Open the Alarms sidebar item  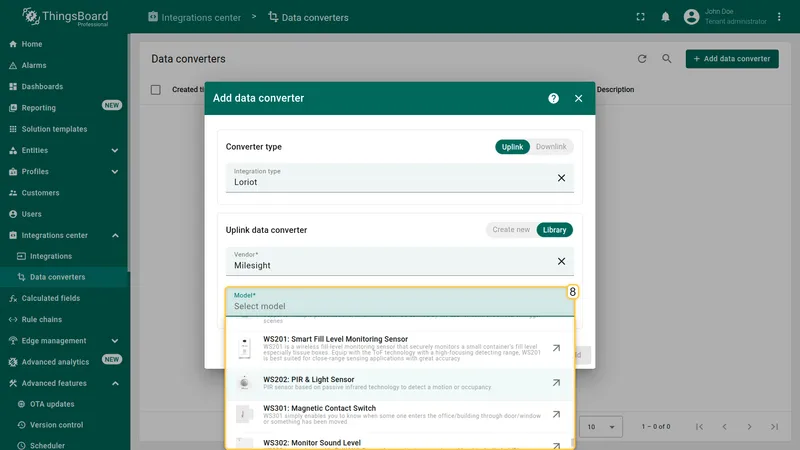coord(64,65)
